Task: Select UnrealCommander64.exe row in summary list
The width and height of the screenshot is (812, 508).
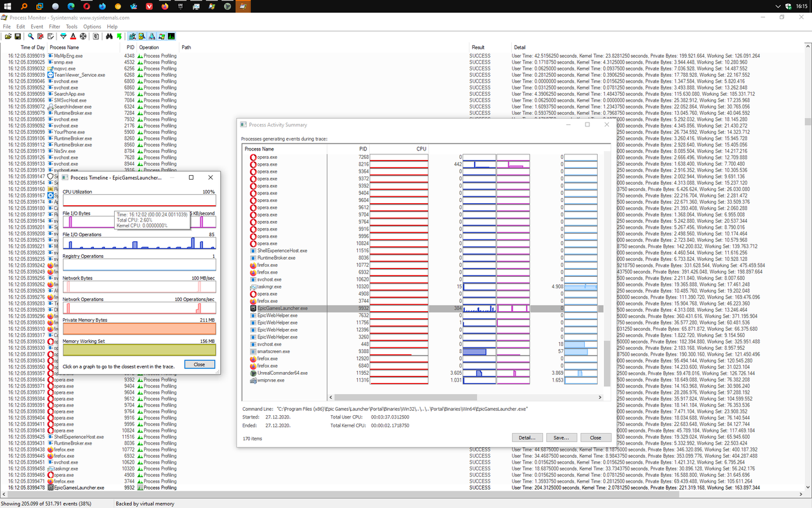Action: click(x=423, y=373)
